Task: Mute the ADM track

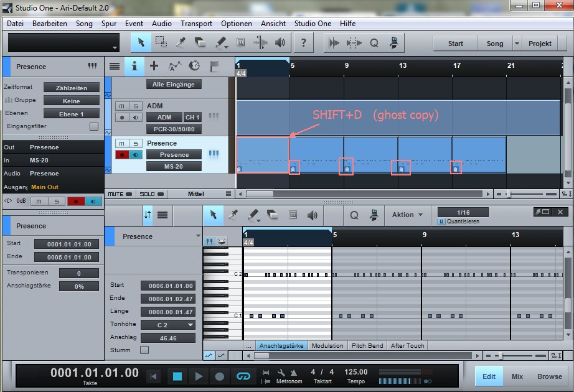Action: [x=122, y=106]
